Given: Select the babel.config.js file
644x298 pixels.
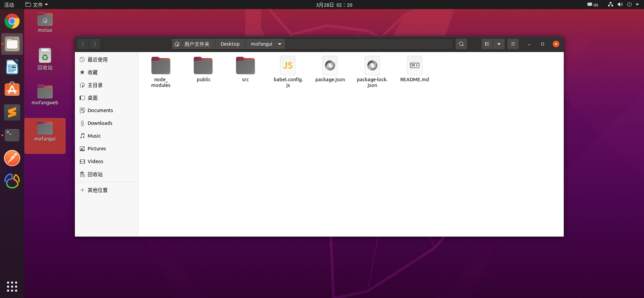Looking at the screenshot, I should pyautogui.click(x=288, y=72).
